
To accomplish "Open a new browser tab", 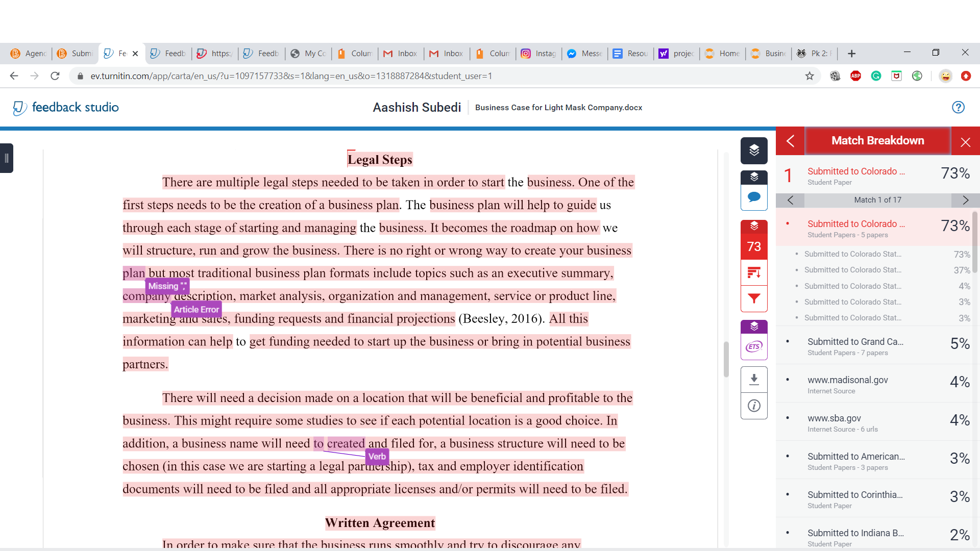I will (x=851, y=54).
